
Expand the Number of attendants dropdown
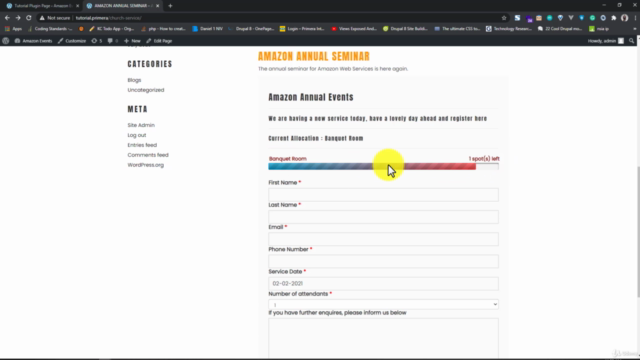[383, 304]
